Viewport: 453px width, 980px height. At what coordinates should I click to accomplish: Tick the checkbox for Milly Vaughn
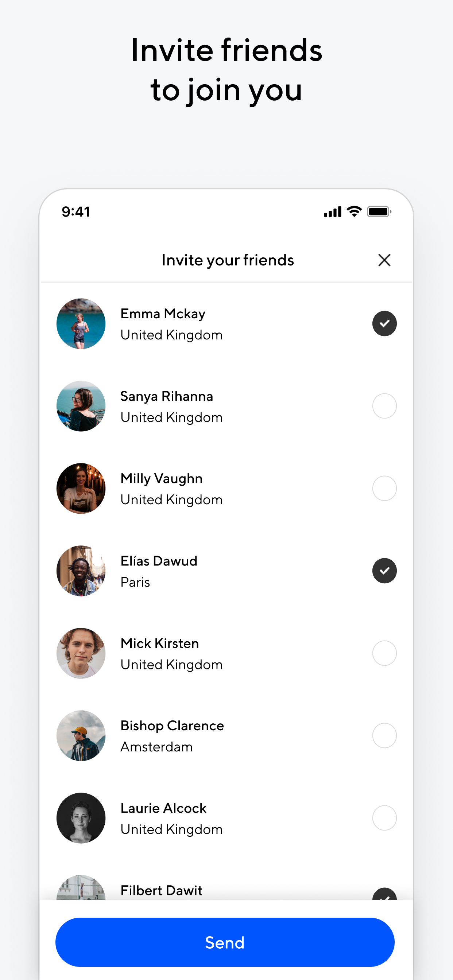384,489
